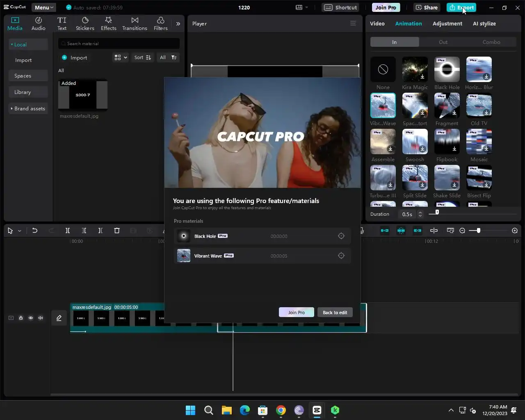Toggle main track magnet in timeline
Viewport: 525px width, 420px height.
point(385,231)
